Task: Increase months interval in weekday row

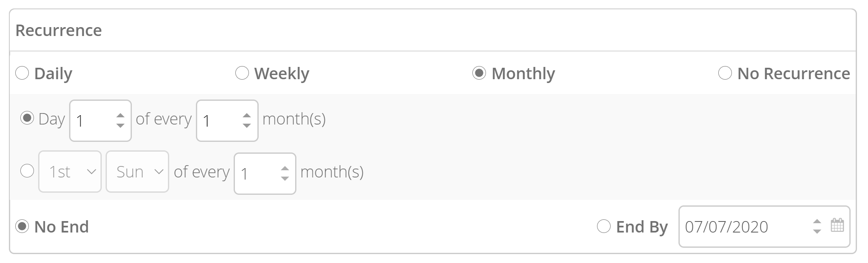Action: point(285,169)
